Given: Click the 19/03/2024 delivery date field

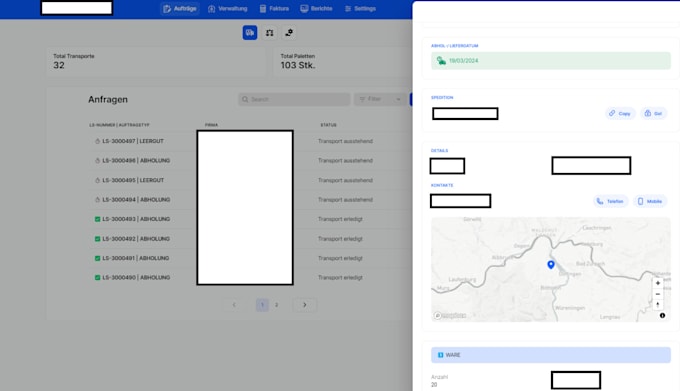Looking at the screenshot, I should 551,61.
